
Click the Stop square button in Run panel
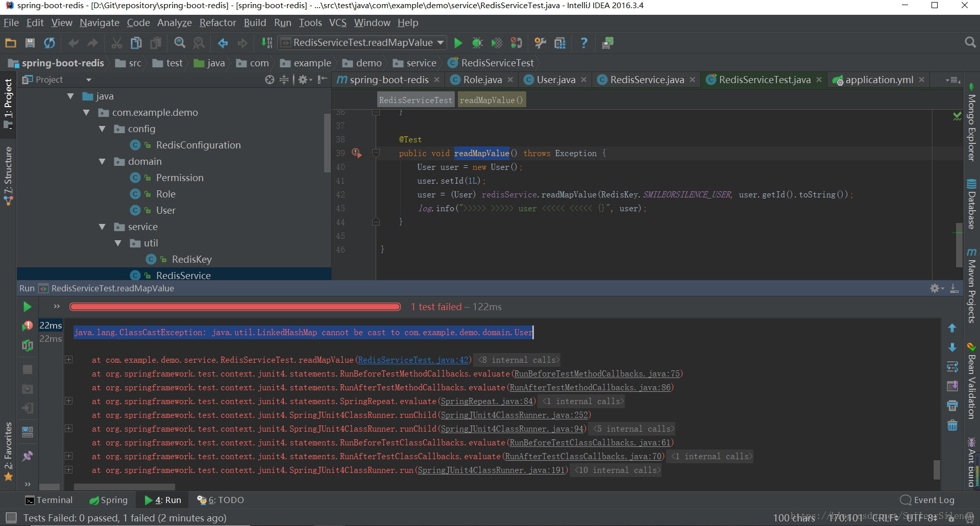click(28, 369)
